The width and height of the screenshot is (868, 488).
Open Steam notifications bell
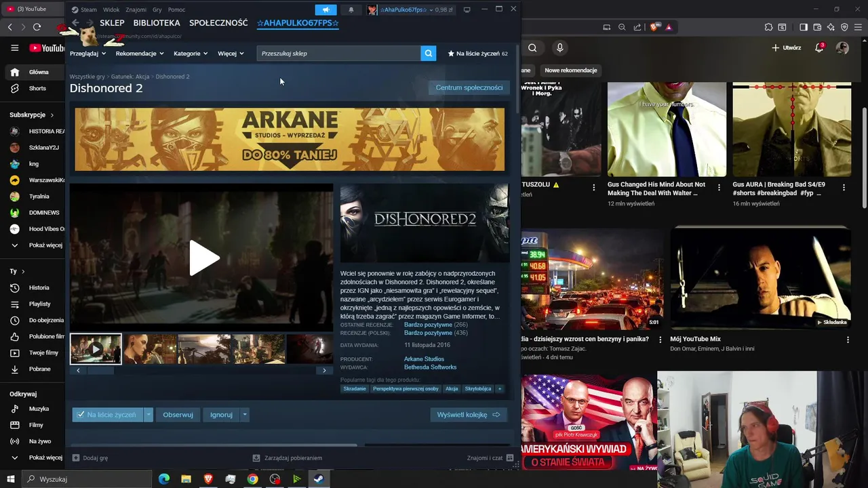click(351, 9)
